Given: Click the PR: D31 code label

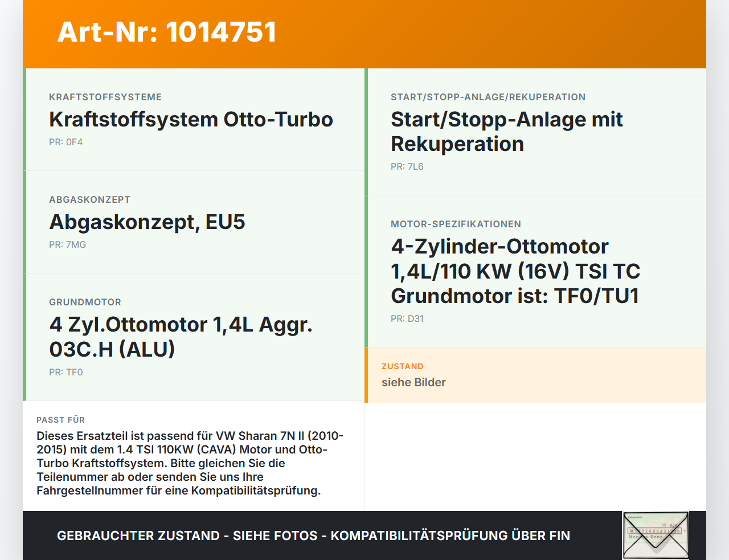Looking at the screenshot, I should pos(407,318).
